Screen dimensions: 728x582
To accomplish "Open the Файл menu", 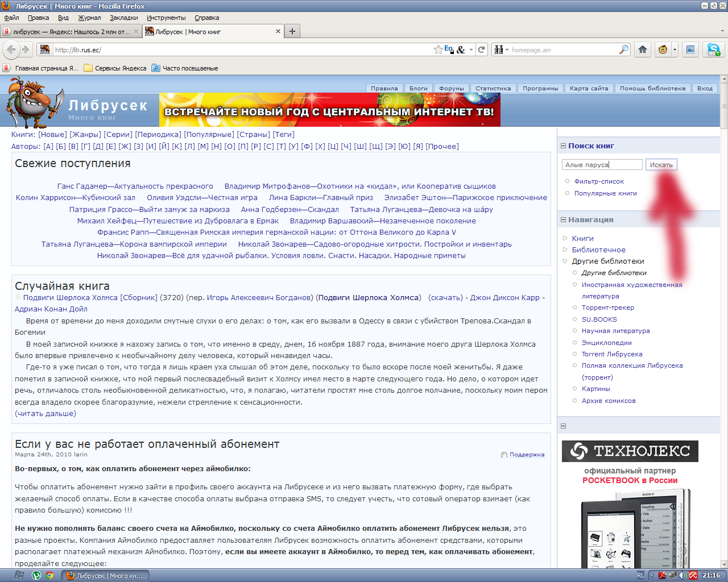I will pyautogui.click(x=11, y=18).
